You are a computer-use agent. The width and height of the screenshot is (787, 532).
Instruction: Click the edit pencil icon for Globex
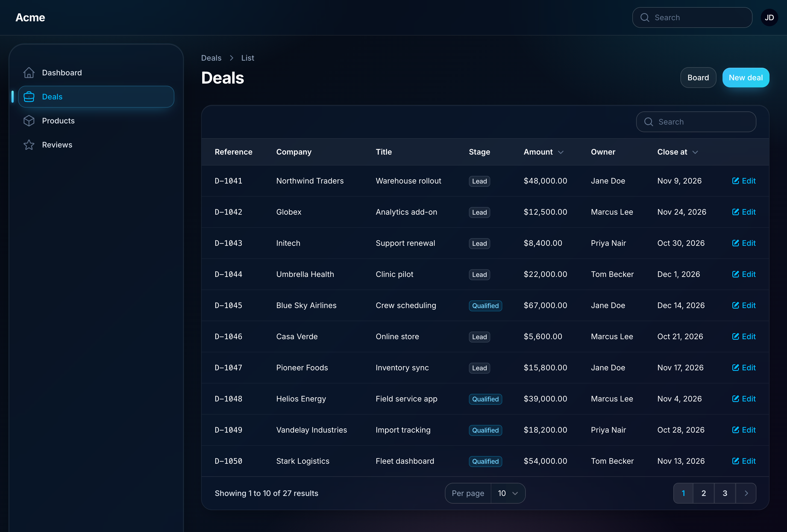point(736,212)
